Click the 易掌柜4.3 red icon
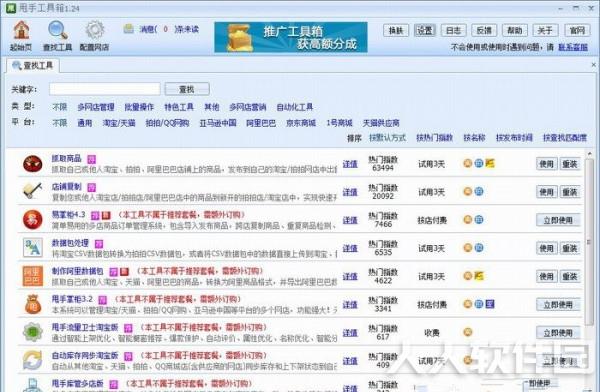Screen dimensions: 600x392 point(33,220)
